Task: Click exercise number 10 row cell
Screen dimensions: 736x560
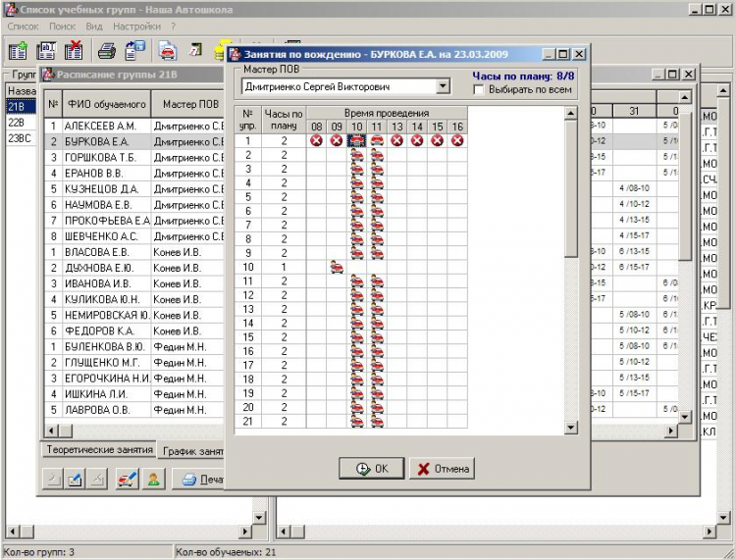Action: tap(248, 267)
